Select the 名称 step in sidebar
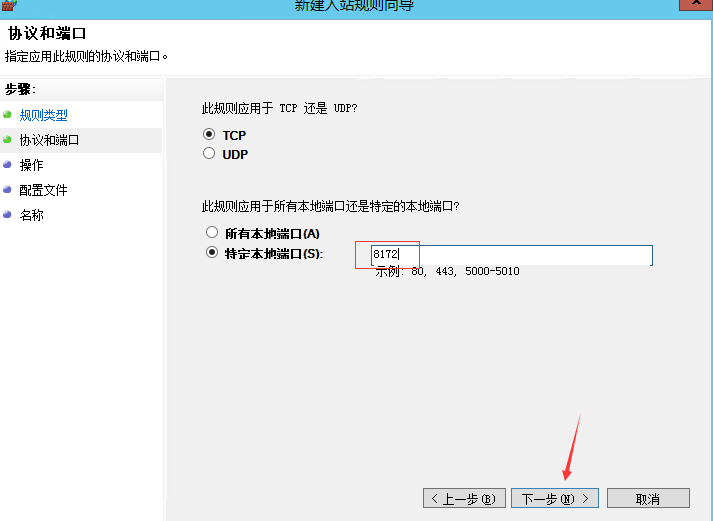 click(x=31, y=215)
